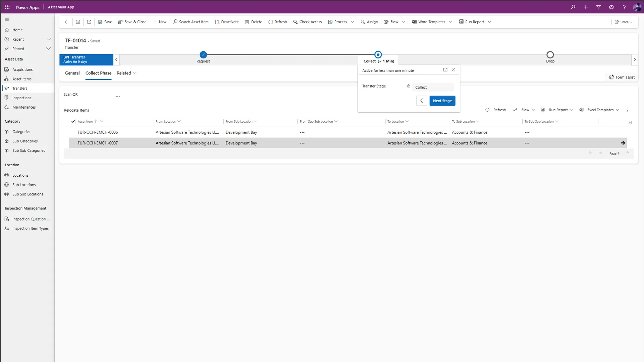Click the Deactivate command icon

[217, 22]
